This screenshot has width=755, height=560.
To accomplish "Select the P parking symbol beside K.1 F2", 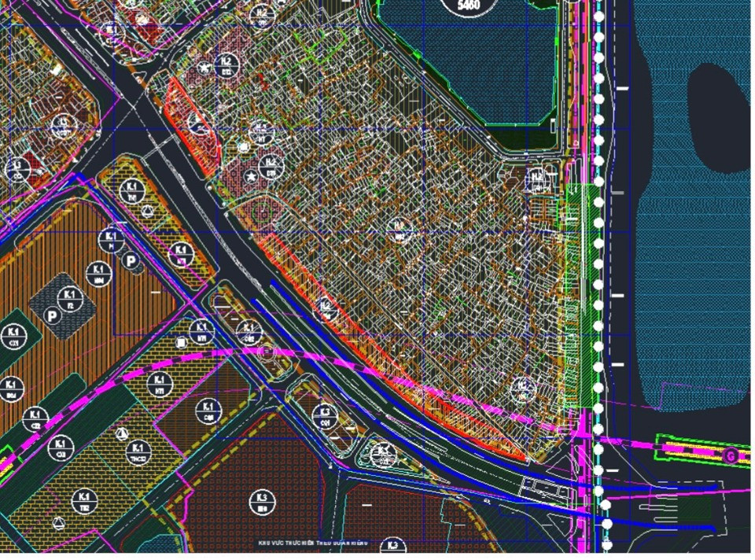I will click(53, 316).
